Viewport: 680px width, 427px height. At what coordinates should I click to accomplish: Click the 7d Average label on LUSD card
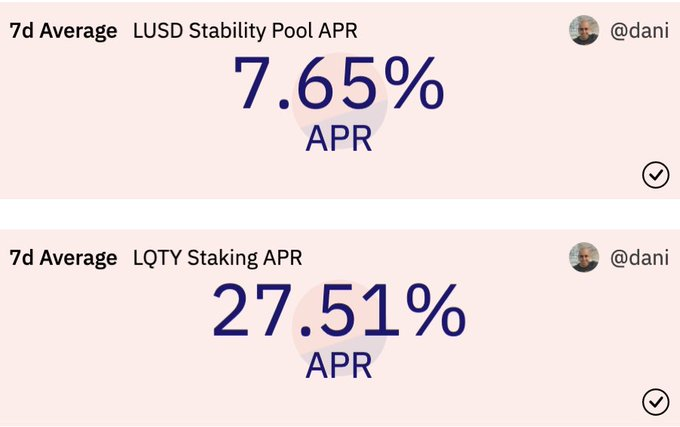click(63, 31)
